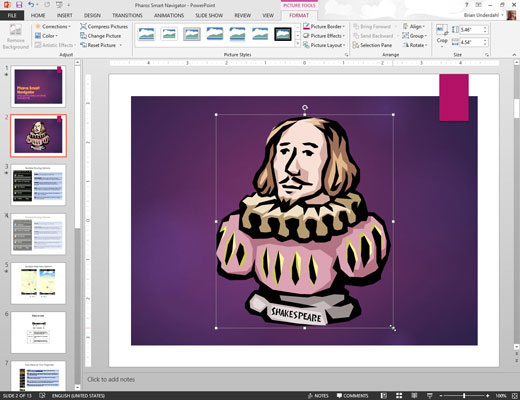Toggle the Comments pane in status bar

[x=352, y=396]
